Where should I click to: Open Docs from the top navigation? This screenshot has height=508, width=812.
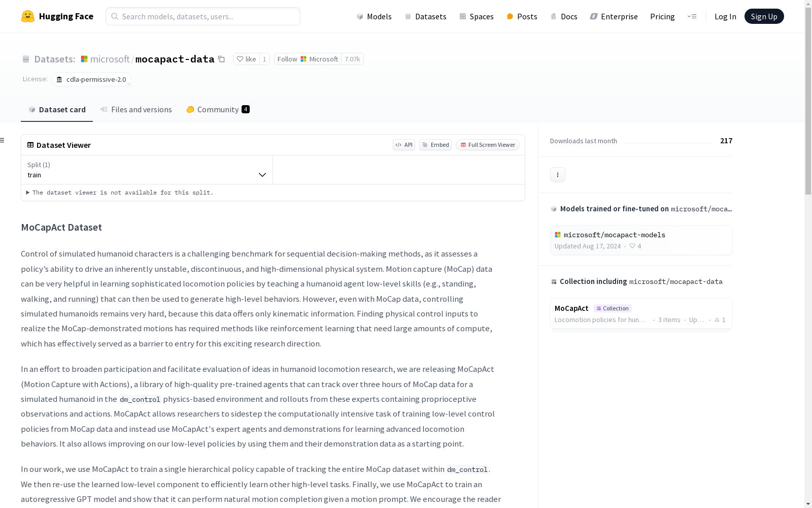pyautogui.click(x=564, y=16)
